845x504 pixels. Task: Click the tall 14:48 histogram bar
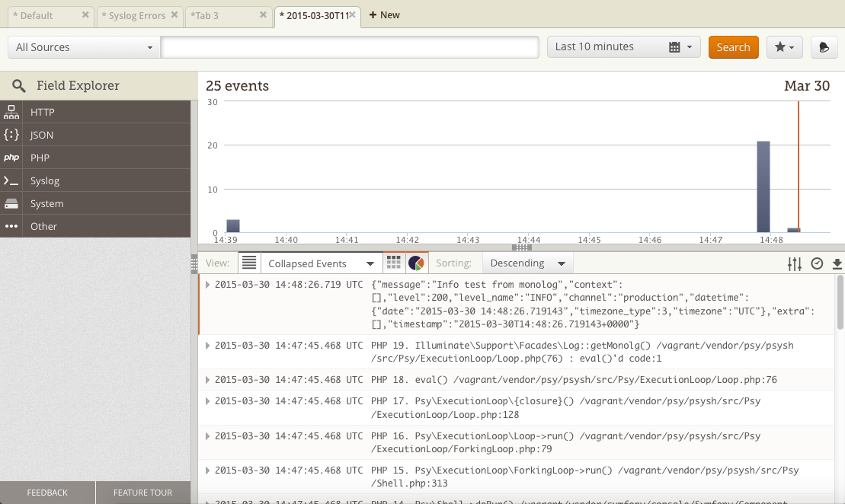click(x=763, y=187)
